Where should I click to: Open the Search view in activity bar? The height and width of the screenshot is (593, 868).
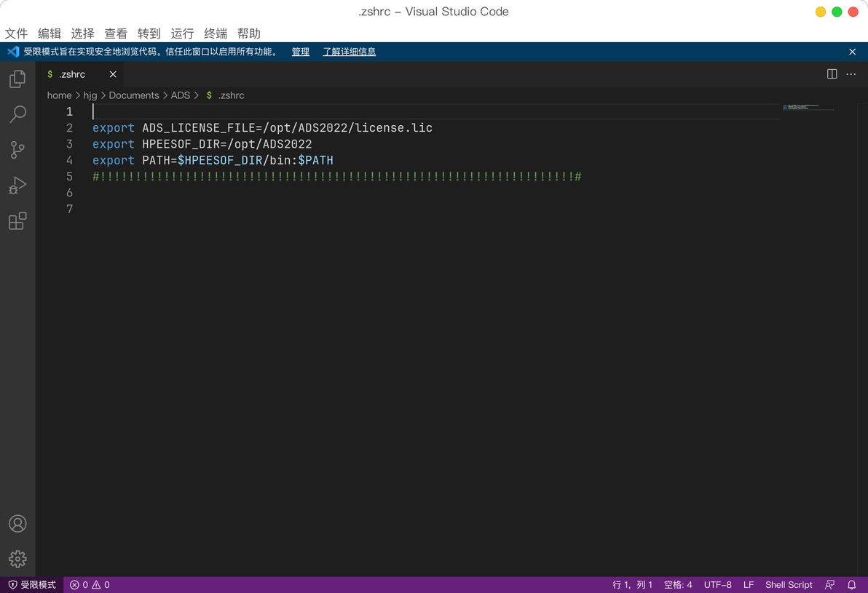(x=17, y=114)
